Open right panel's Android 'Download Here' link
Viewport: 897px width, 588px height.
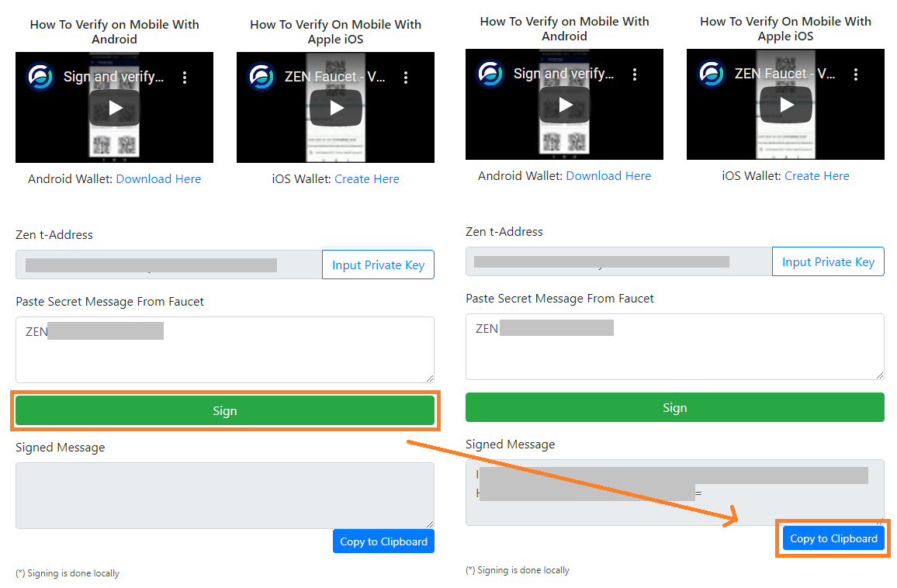tap(608, 176)
